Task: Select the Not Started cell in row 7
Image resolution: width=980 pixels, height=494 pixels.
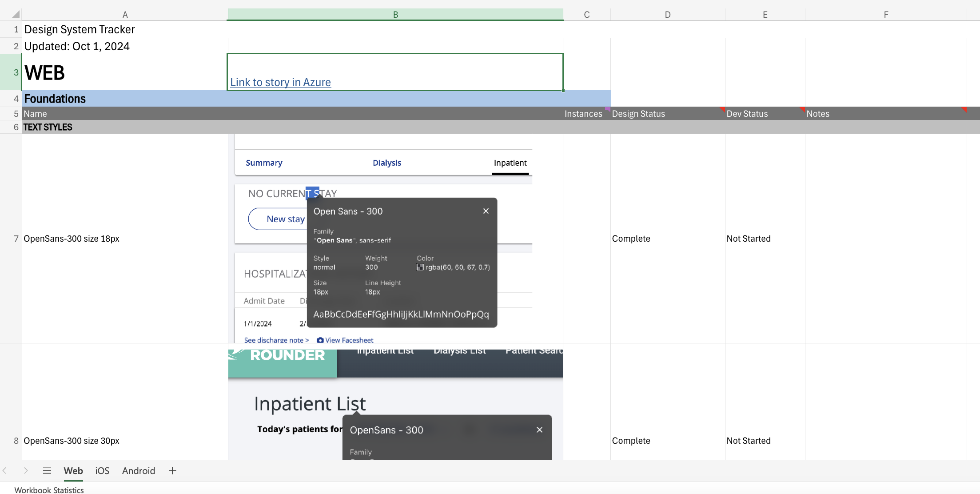Action: 749,239
